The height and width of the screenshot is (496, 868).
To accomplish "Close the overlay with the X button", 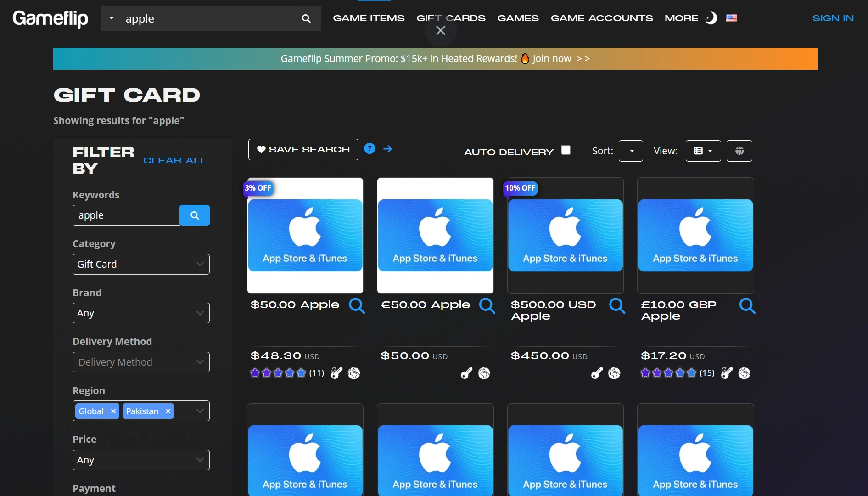I will 441,31.
